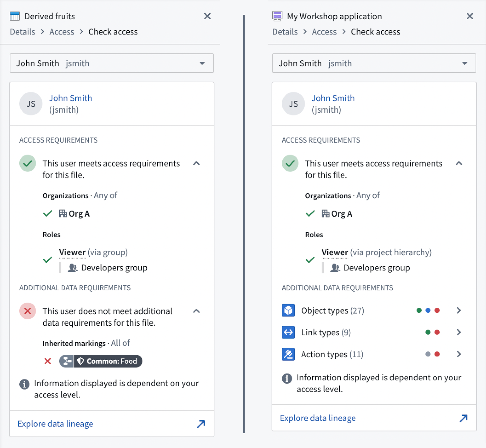This screenshot has height=448, width=486.
Task: Go to Details breadcrumb in Workshop application panel
Action: click(x=285, y=32)
